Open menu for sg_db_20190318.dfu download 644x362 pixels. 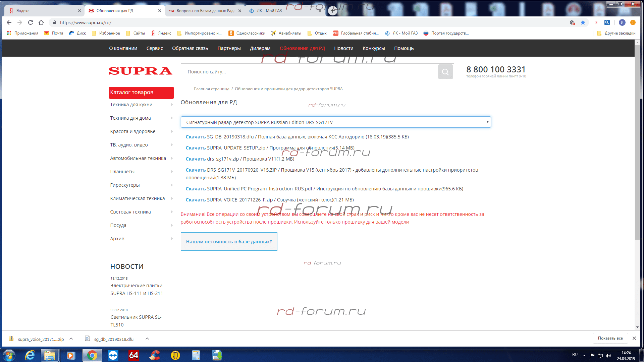click(147, 339)
